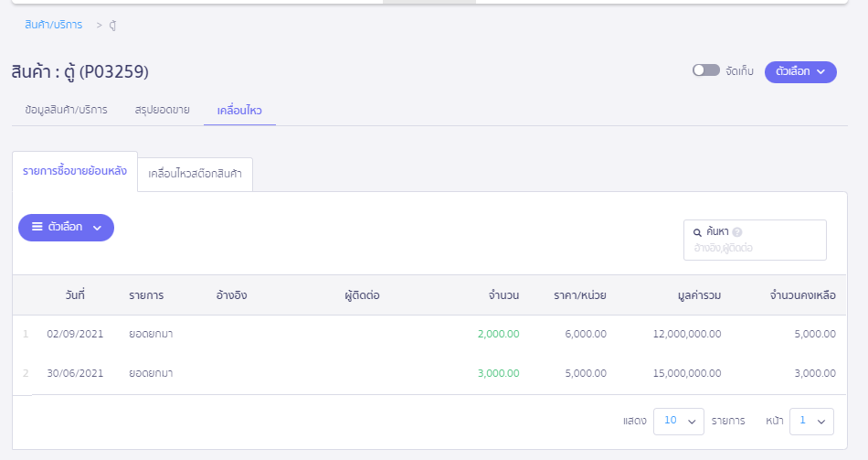Toggle the จัดเก็บ switch

click(705, 70)
